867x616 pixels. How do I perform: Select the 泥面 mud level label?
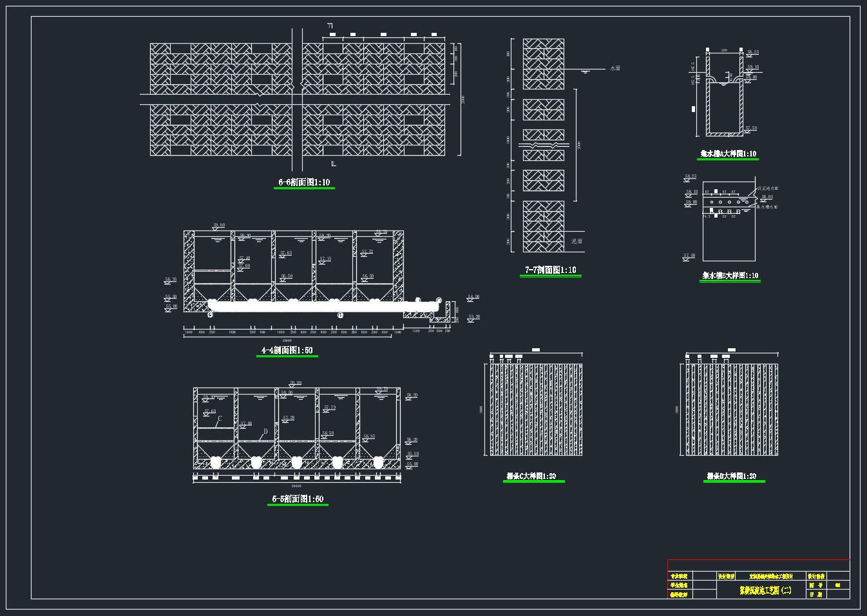click(576, 241)
